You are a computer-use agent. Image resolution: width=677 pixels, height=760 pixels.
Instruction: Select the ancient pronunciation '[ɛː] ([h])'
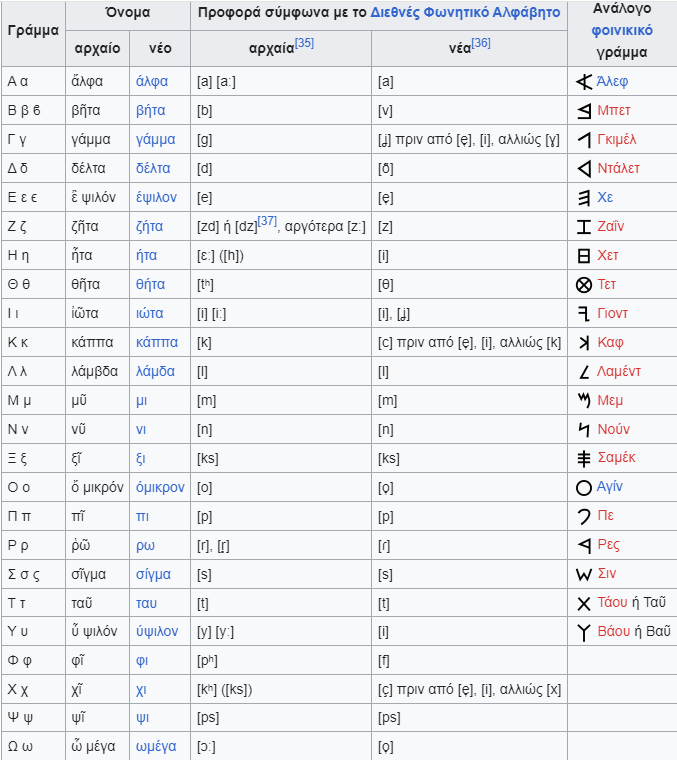tap(220, 255)
